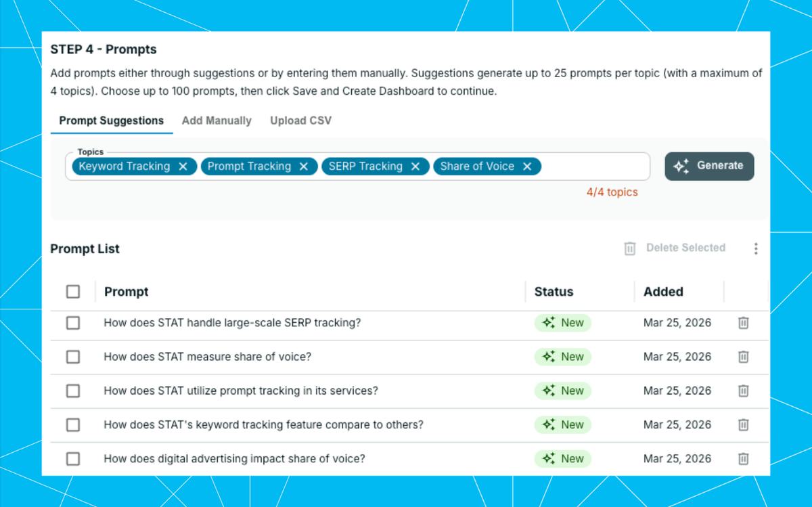Delete the digital advertising impact prompt row

point(743,458)
